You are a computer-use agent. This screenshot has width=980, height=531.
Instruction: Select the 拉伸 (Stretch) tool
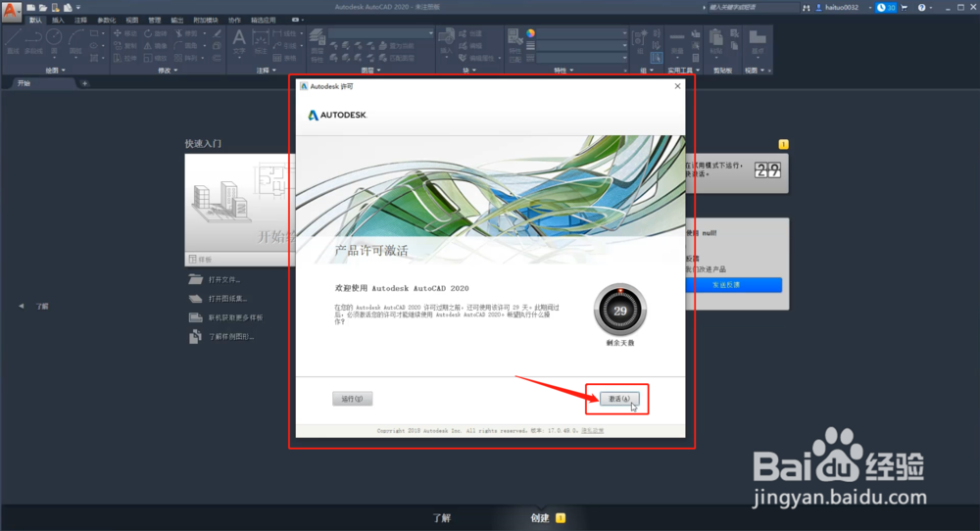tap(125, 58)
